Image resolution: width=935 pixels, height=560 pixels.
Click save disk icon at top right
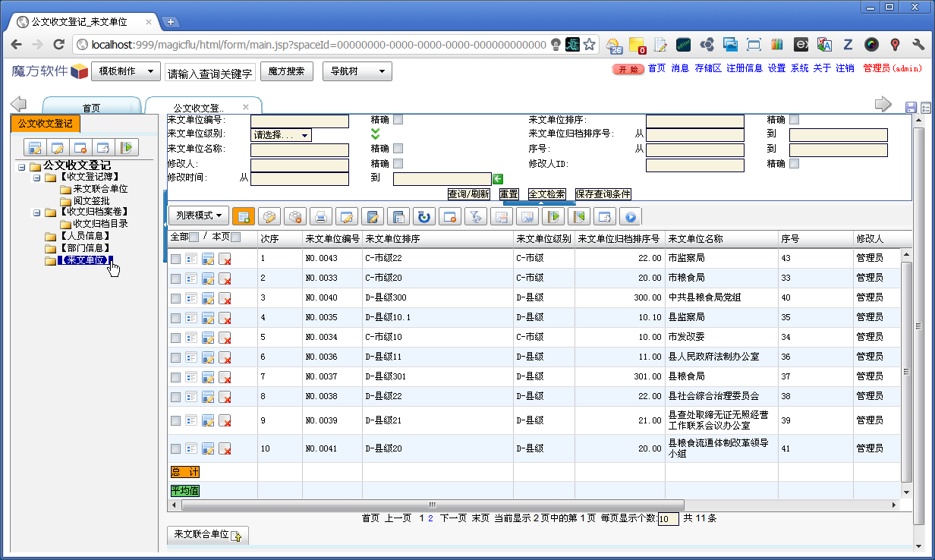click(x=911, y=108)
